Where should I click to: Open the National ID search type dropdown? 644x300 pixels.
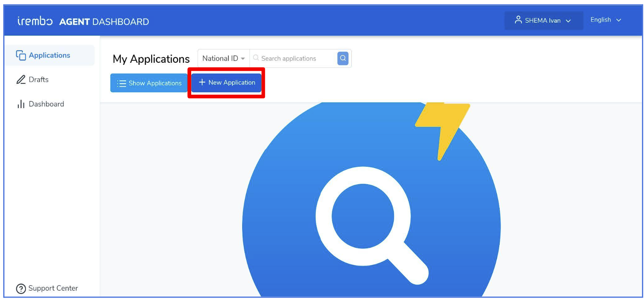pyautogui.click(x=224, y=58)
